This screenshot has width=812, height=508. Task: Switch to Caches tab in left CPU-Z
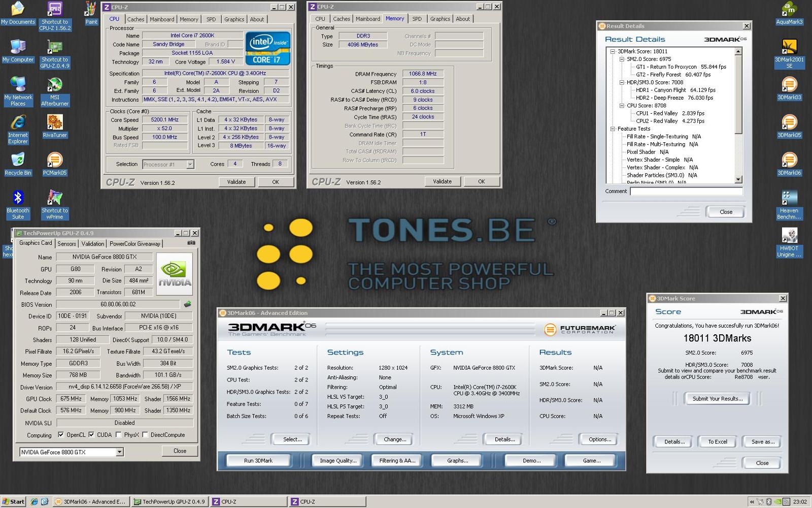136,19
